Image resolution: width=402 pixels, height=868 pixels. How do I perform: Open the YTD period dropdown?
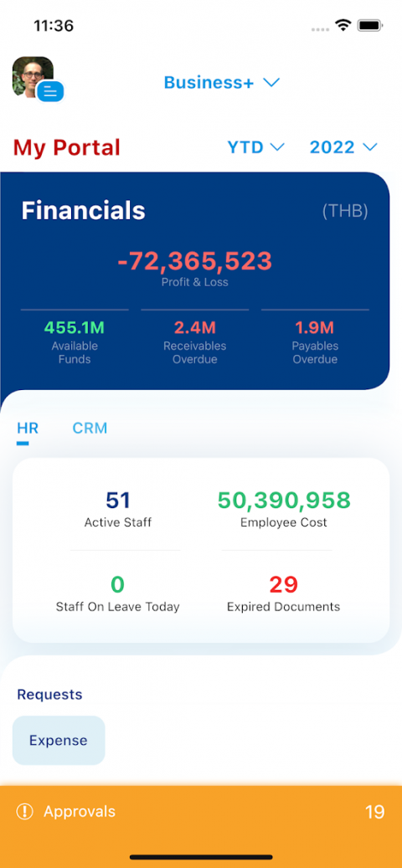click(255, 147)
